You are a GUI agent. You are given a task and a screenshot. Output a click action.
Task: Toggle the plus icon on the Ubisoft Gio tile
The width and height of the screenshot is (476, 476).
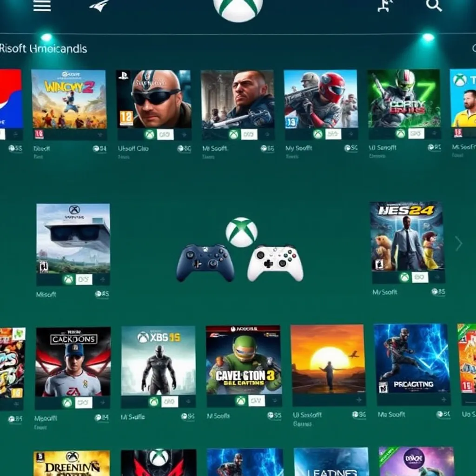pos(184,134)
